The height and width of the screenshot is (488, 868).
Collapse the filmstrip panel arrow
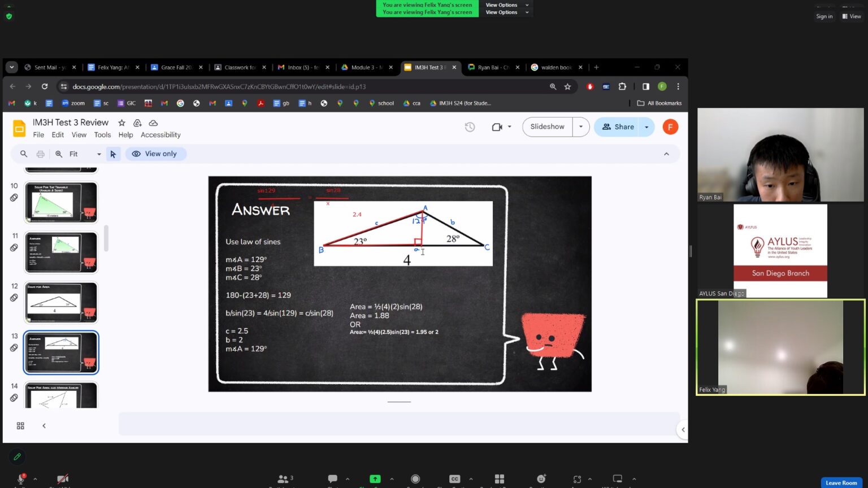coord(44,426)
